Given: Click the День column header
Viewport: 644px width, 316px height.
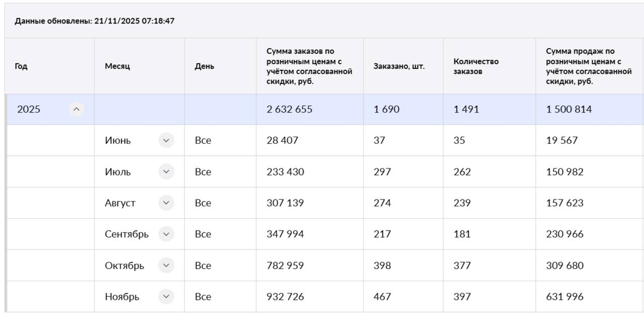Looking at the screenshot, I should click(x=204, y=66).
